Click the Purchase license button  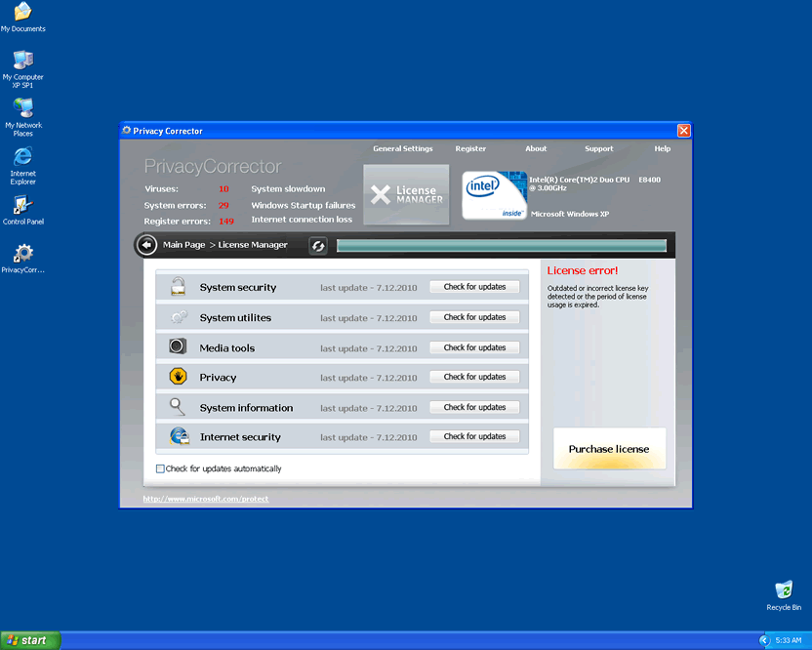pos(609,449)
